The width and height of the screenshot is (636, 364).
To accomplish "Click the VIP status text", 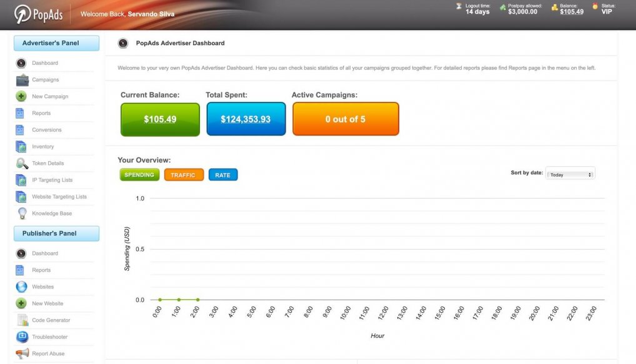I will (x=607, y=12).
